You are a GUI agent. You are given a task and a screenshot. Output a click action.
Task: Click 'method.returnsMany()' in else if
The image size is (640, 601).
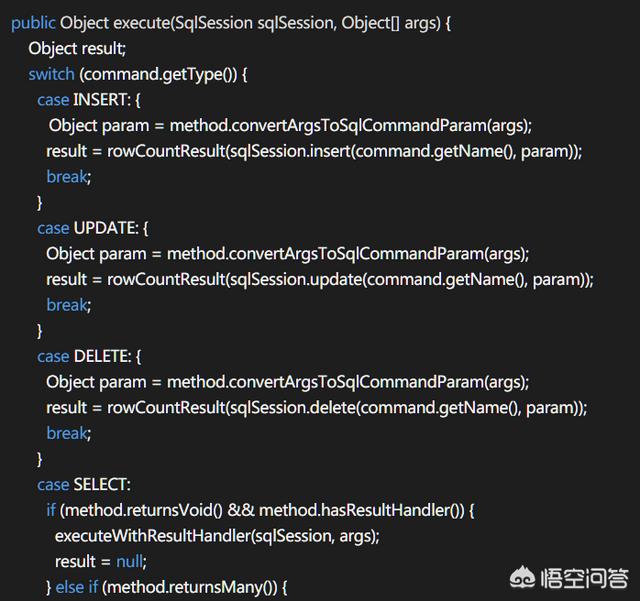coord(189,588)
